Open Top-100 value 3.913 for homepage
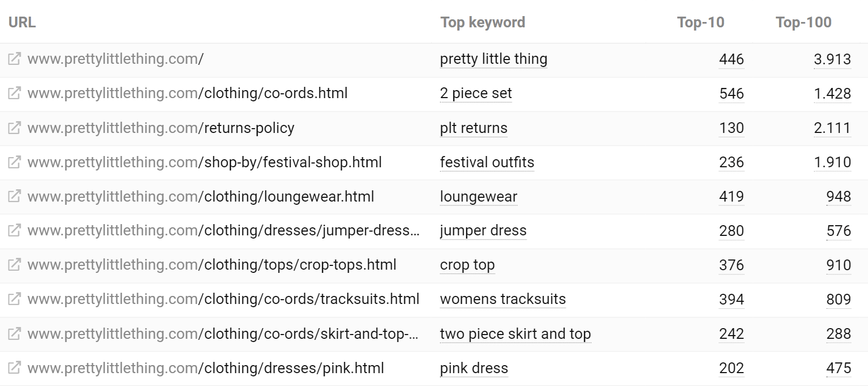The image size is (868, 386). pyautogui.click(x=832, y=59)
